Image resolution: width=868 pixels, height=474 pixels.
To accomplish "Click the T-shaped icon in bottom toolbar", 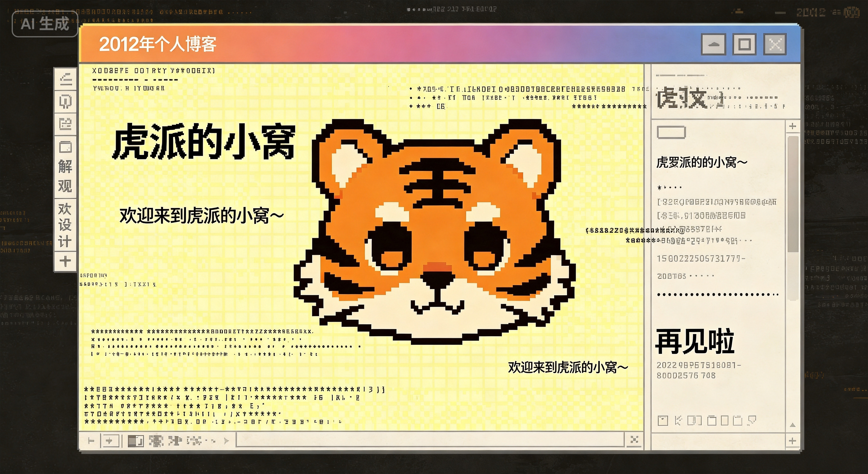I will [91, 441].
